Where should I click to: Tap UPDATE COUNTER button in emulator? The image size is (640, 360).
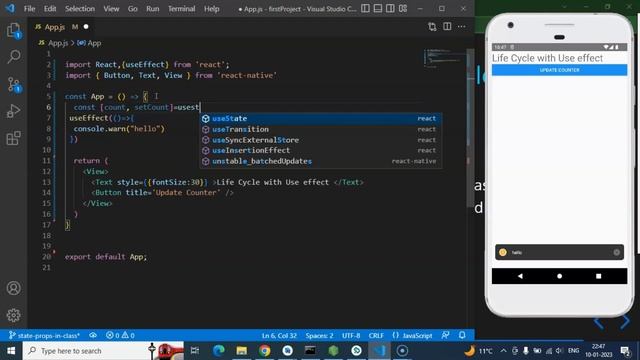coord(559,70)
